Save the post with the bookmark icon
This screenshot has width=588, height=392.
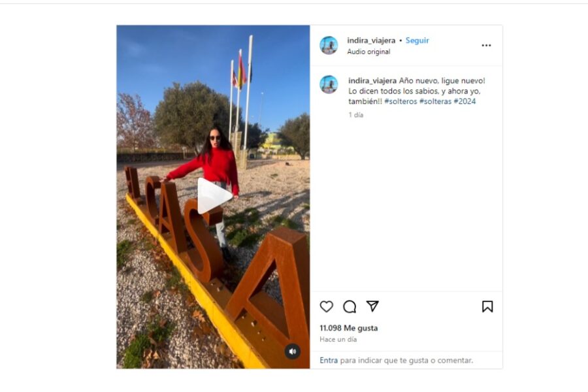487,306
